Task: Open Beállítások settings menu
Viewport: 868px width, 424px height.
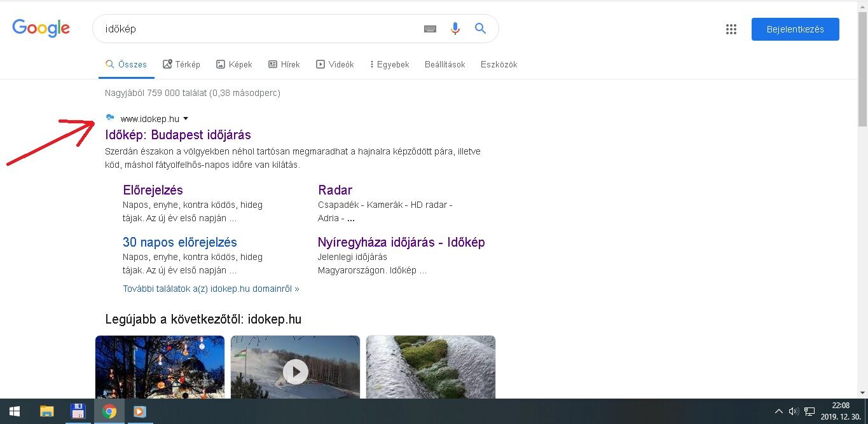Action: (445, 64)
